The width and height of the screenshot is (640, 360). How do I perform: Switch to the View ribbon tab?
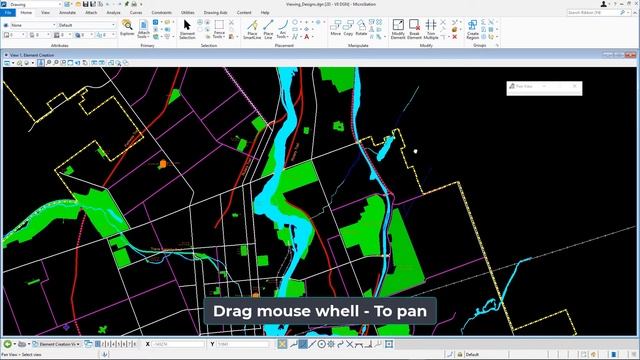[45, 13]
